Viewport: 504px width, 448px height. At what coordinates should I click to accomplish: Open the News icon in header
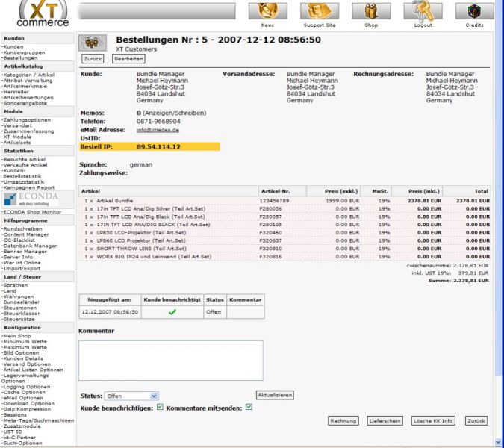(268, 11)
